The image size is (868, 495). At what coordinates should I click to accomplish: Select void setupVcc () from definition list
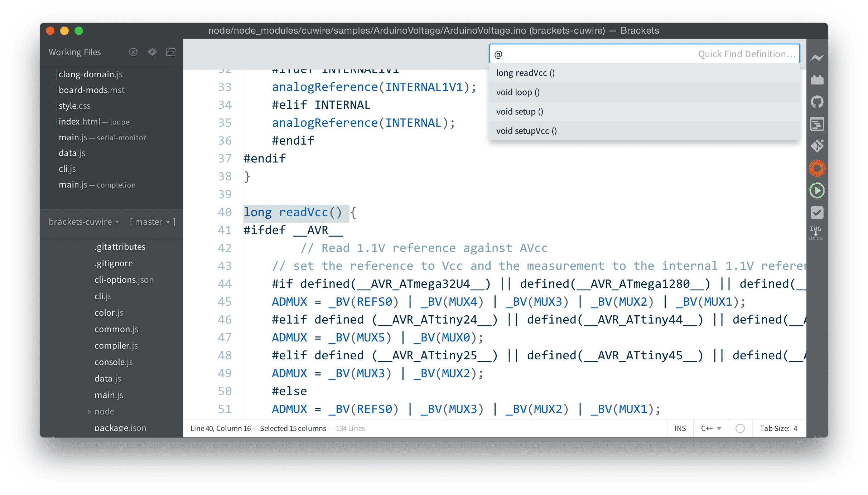pyautogui.click(x=526, y=131)
